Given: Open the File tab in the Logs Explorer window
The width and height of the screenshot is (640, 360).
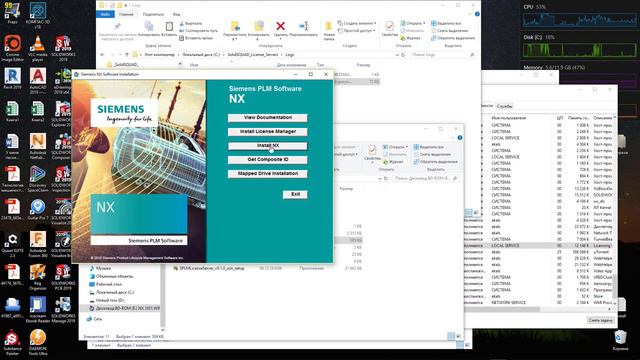Looking at the screenshot, I should (x=105, y=14).
